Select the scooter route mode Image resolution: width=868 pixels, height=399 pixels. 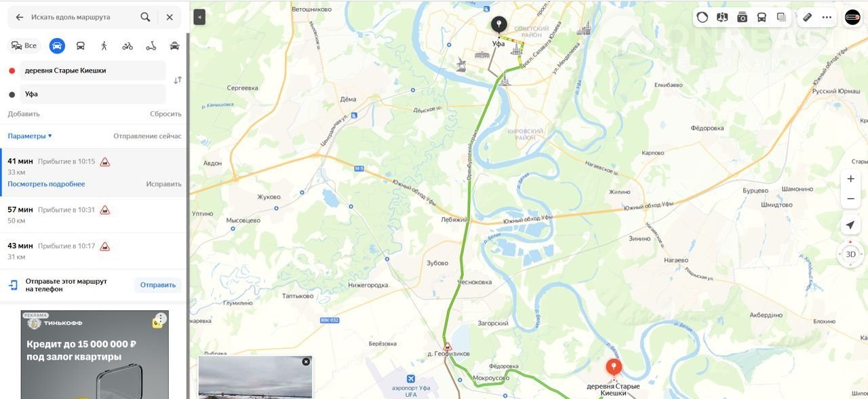[x=151, y=45]
